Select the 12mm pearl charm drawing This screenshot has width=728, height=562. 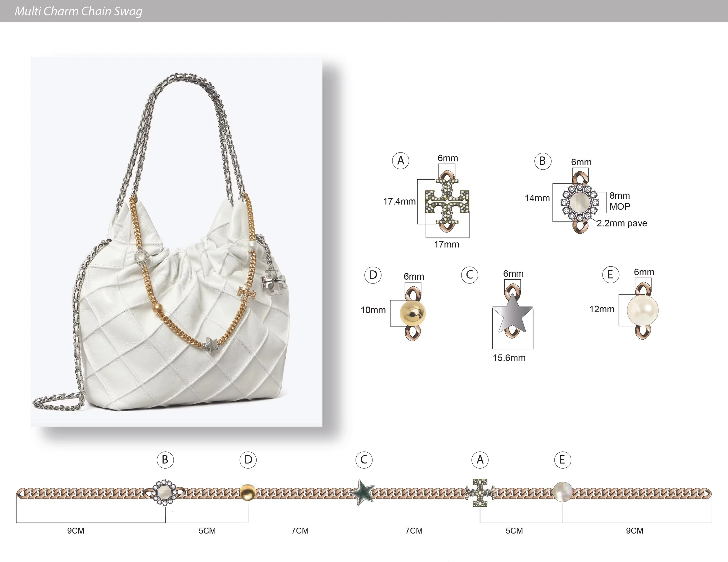(x=642, y=310)
